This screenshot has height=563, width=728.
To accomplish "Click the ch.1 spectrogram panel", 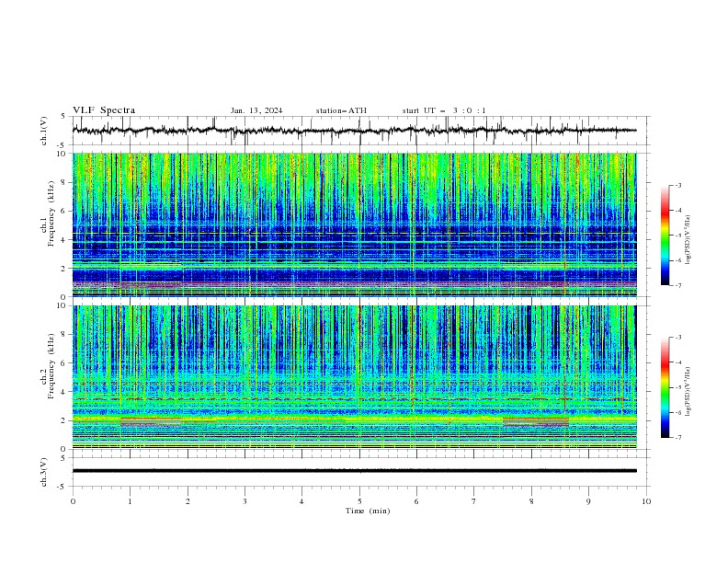I will [354, 224].
